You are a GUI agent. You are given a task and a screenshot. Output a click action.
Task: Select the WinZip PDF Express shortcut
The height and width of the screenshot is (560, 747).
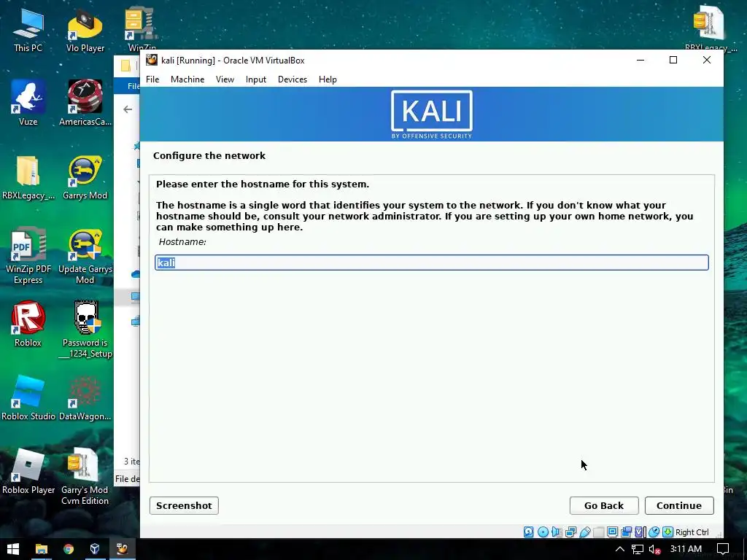pos(28,256)
